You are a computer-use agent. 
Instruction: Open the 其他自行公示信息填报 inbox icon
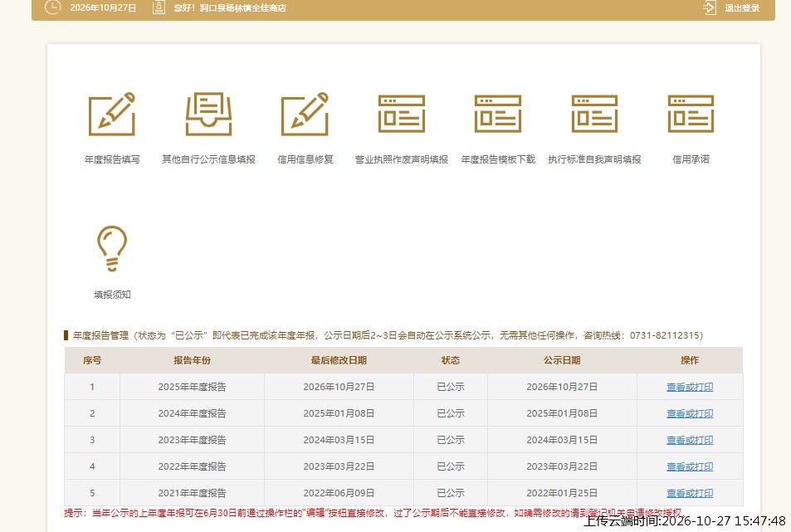[208, 114]
